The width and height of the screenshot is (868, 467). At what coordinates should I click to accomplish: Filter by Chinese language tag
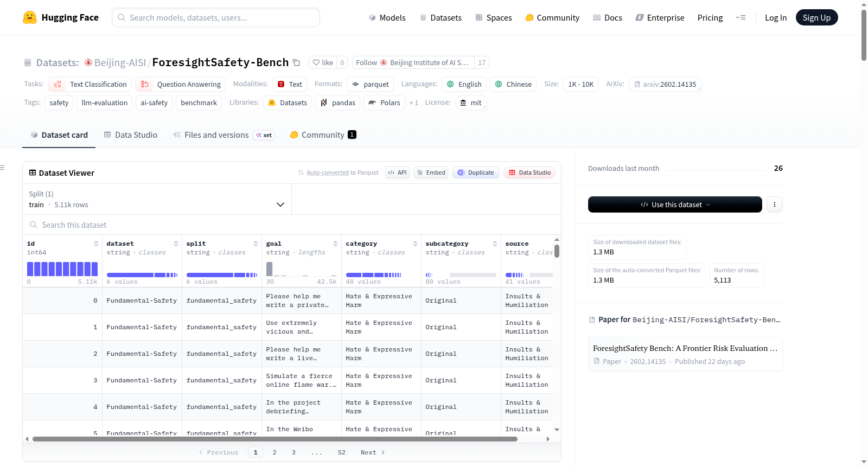point(513,84)
